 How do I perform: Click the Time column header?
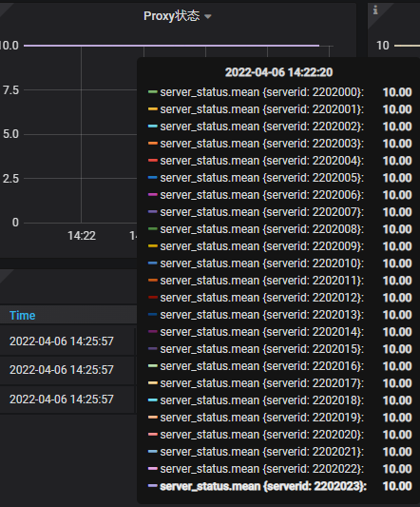coord(22,315)
